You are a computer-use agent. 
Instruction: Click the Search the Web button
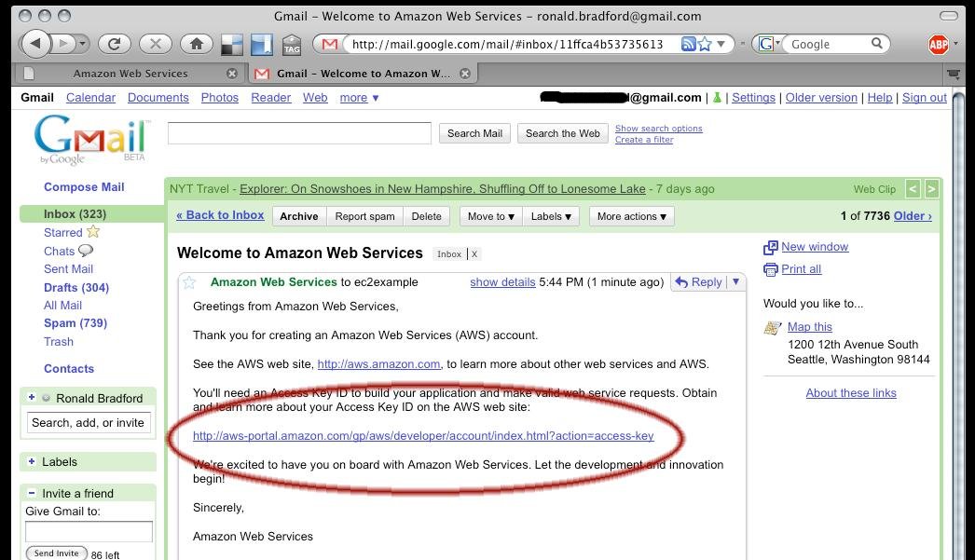pos(563,133)
